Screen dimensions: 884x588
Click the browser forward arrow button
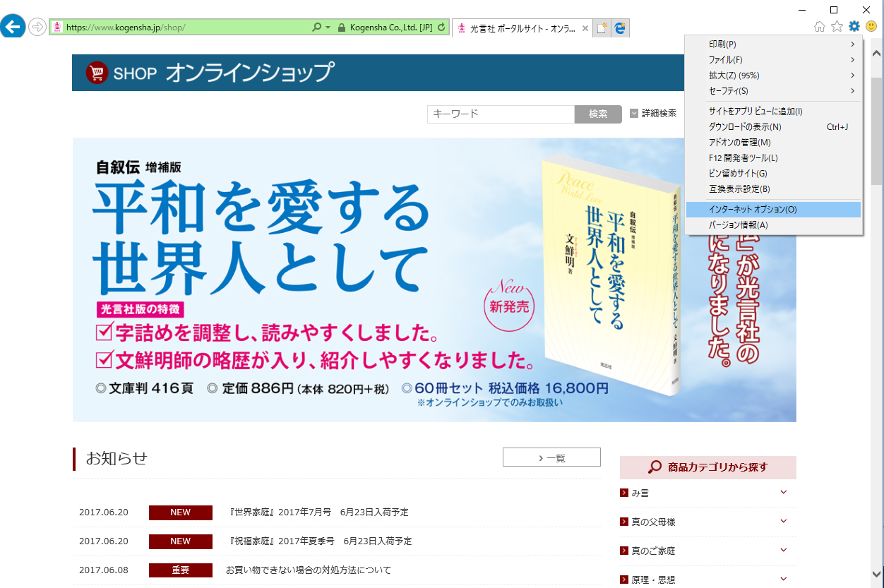tap(37, 28)
